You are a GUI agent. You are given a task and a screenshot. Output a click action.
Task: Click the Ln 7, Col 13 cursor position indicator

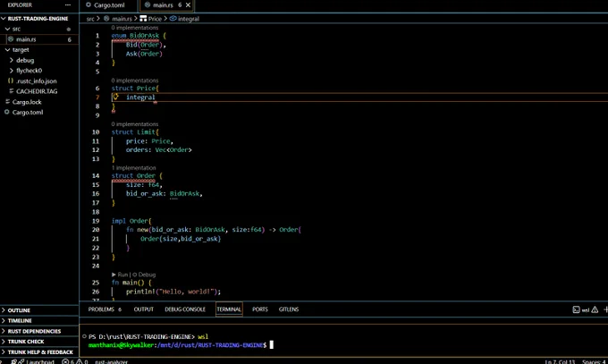[x=560, y=361]
